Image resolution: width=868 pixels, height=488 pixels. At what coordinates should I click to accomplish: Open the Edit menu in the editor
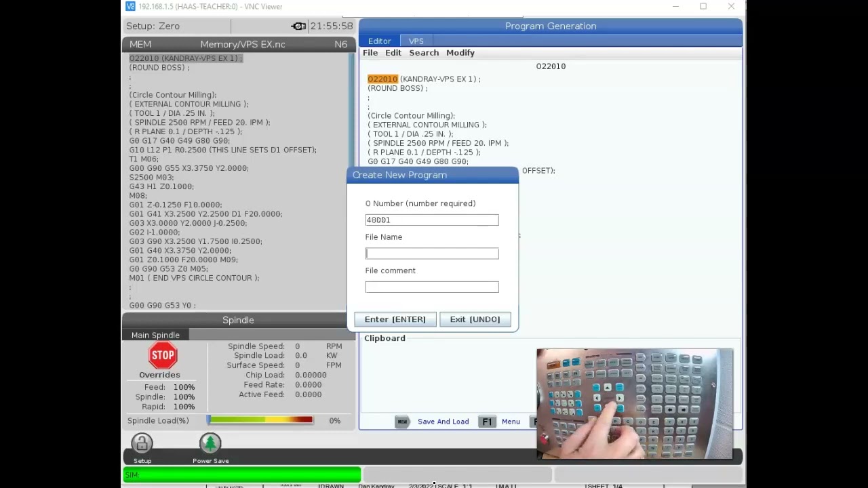click(x=393, y=53)
